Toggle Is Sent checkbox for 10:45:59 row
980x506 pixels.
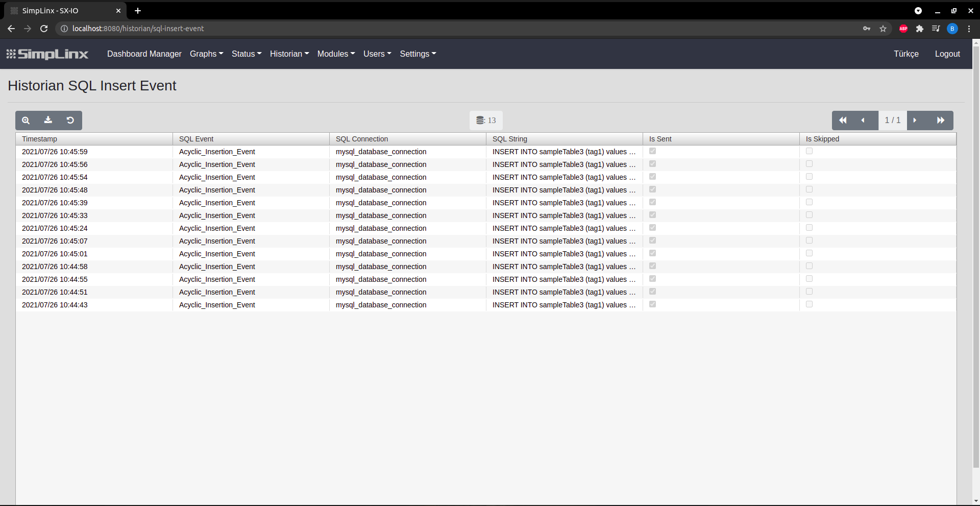click(x=652, y=151)
